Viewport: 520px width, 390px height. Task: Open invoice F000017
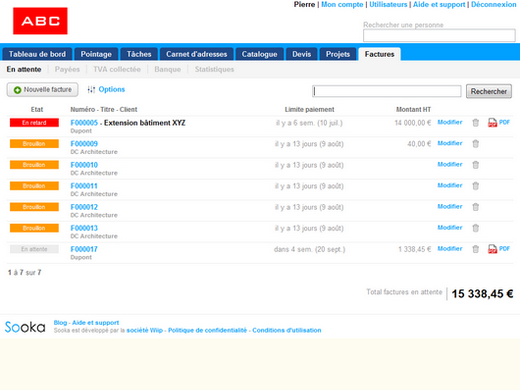pos(84,249)
